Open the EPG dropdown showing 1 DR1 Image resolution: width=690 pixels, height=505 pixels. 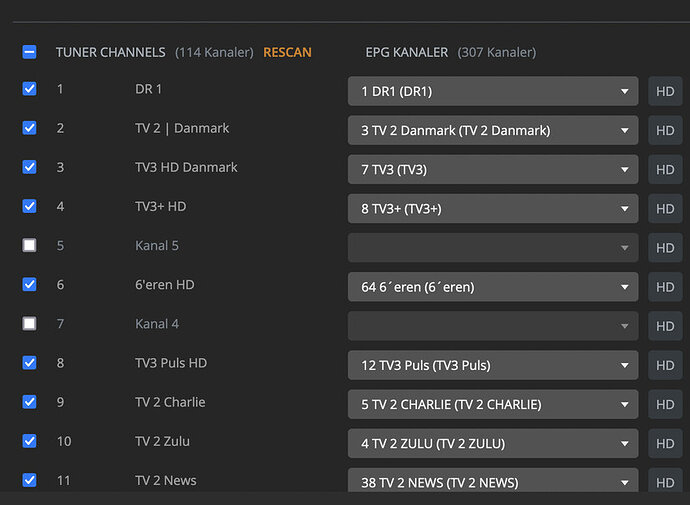point(493,92)
